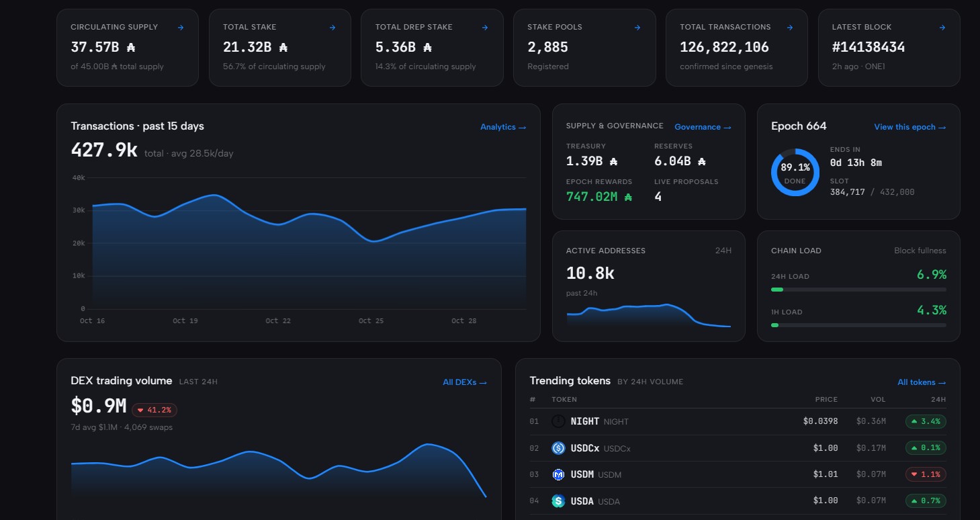
Task: Click the NIGHT token name
Action: coord(585,421)
